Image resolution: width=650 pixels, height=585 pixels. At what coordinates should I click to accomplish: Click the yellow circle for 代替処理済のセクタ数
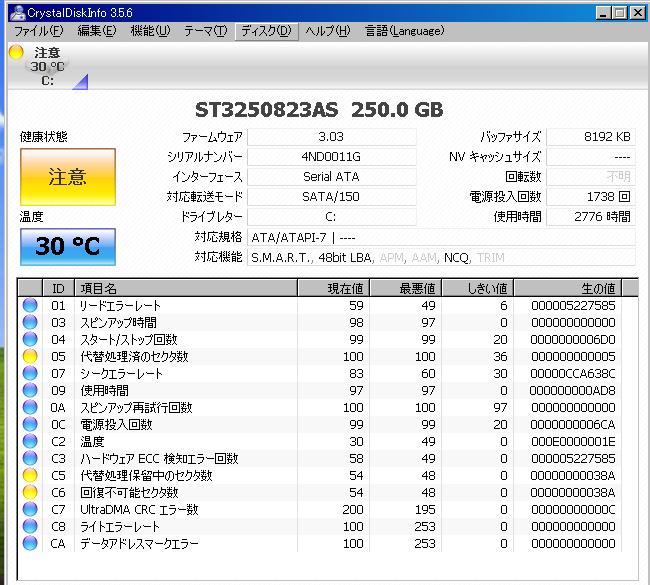pyautogui.click(x=30, y=356)
